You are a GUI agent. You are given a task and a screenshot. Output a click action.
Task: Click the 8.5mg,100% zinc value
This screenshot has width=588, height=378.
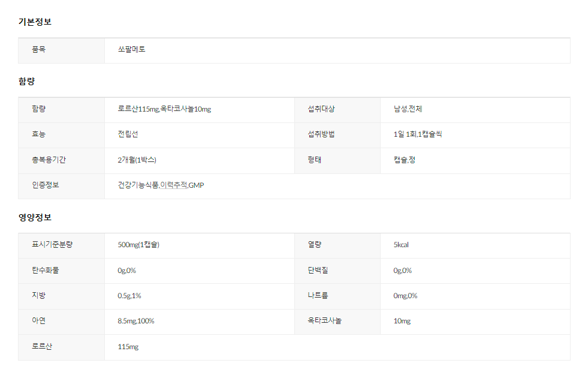(136, 321)
